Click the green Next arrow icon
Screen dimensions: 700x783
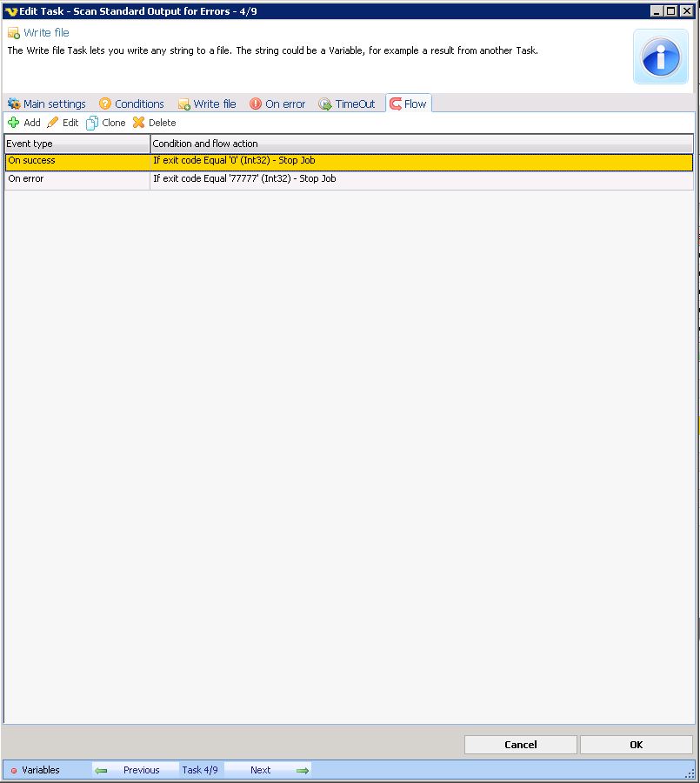tap(302, 770)
